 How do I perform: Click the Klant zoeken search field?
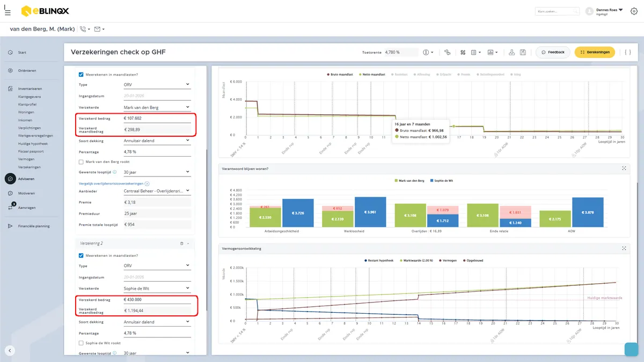(557, 11)
